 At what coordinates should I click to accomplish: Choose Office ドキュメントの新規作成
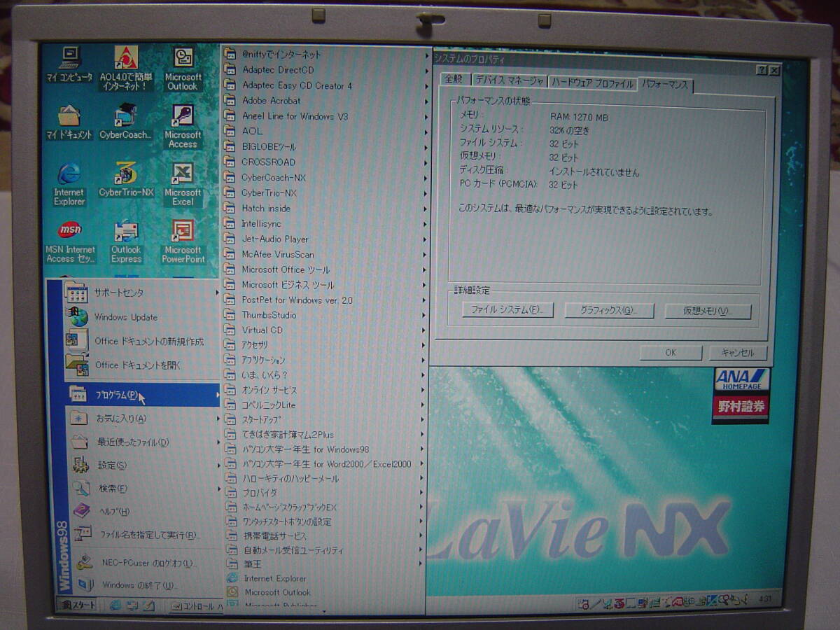143,341
